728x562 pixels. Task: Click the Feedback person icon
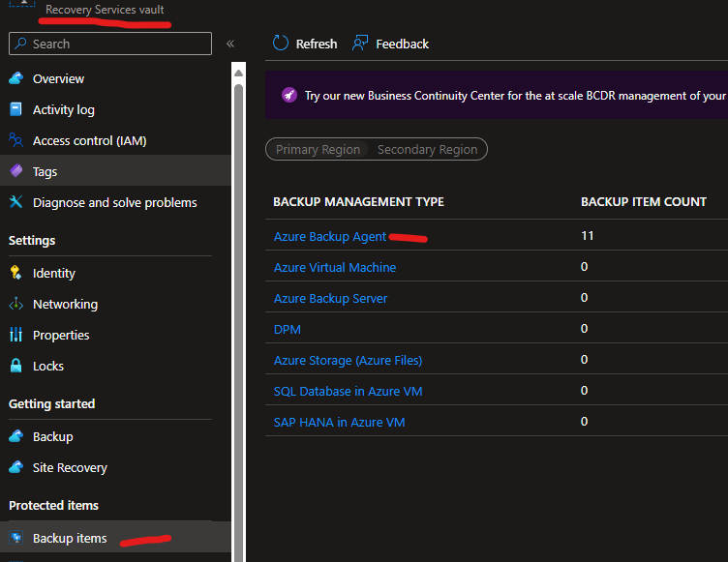coord(360,44)
